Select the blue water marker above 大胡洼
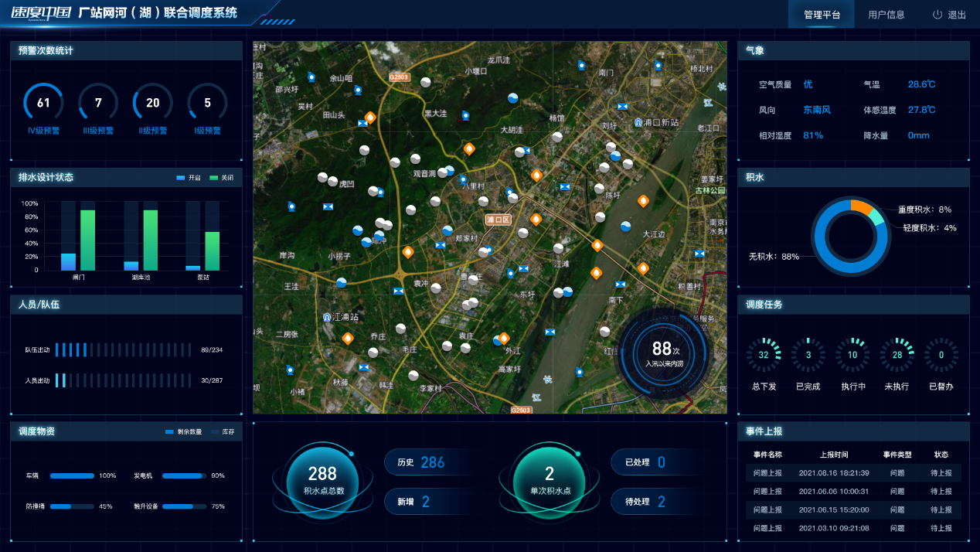Viewport: 980px width, 552px height. [x=513, y=98]
